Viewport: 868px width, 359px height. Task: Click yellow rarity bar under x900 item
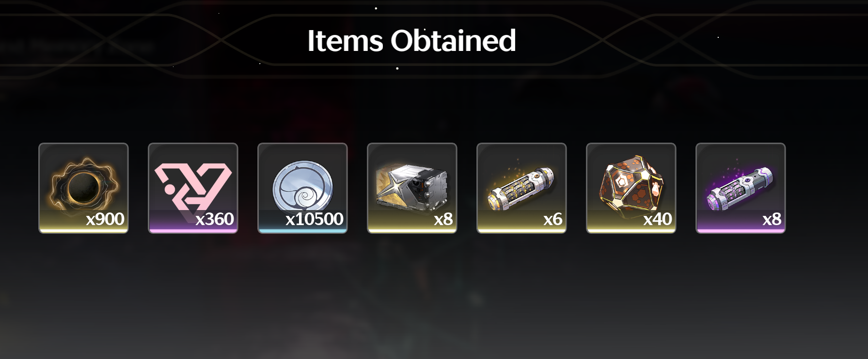point(83,231)
